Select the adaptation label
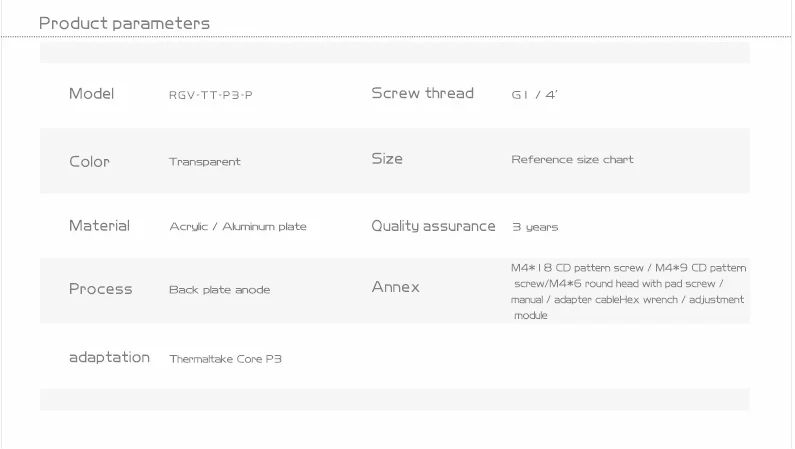Image resolution: width=795 pixels, height=449 pixels. click(x=109, y=357)
